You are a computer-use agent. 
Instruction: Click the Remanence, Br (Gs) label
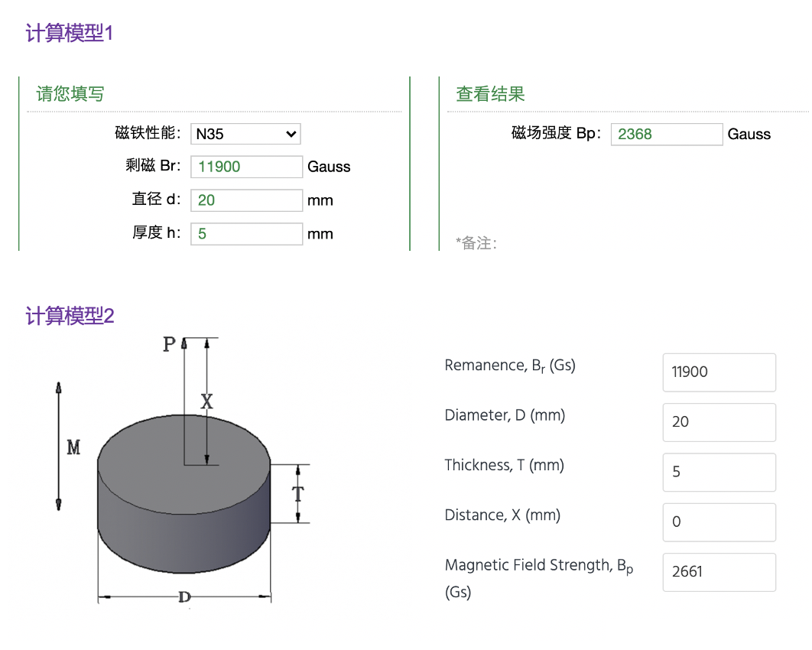click(x=510, y=366)
